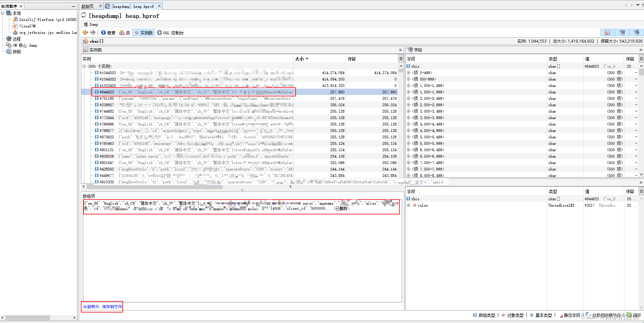Toggle the 实例数 (Instances) view button
The image size is (644, 323).
143,32
